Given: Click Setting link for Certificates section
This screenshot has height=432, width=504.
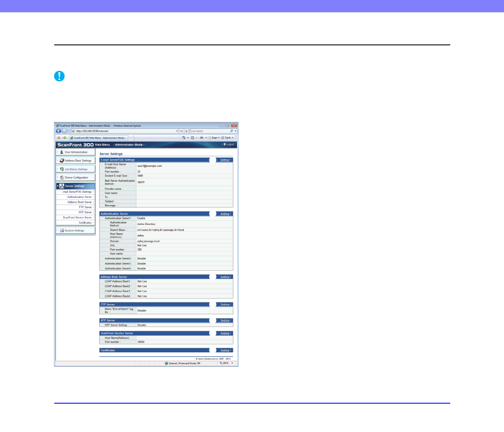Looking at the screenshot, I should click(x=225, y=350).
